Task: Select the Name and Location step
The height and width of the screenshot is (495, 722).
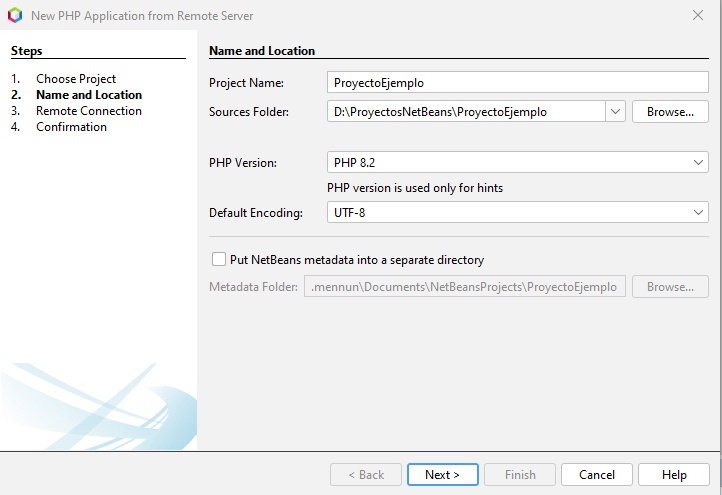Action: 88,95
